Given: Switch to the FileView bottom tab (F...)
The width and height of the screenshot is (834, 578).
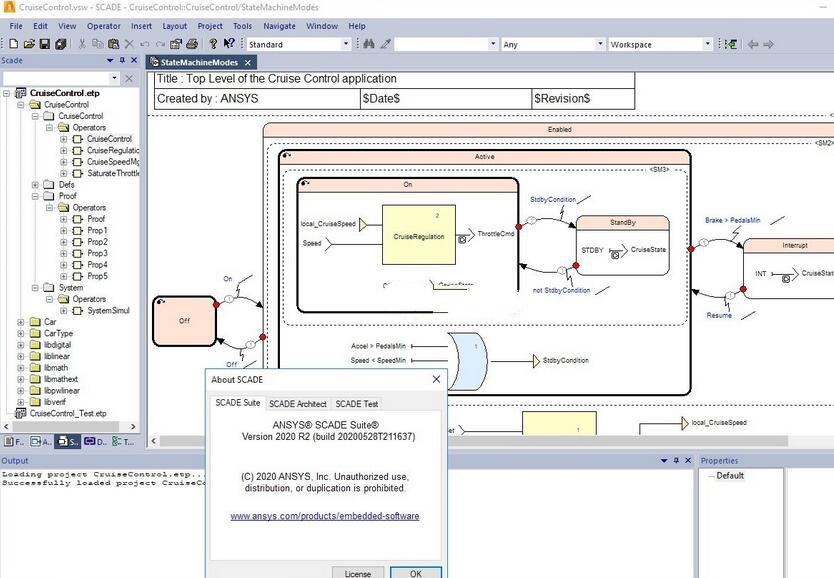Looking at the screenshot, I should click(14, 441).
